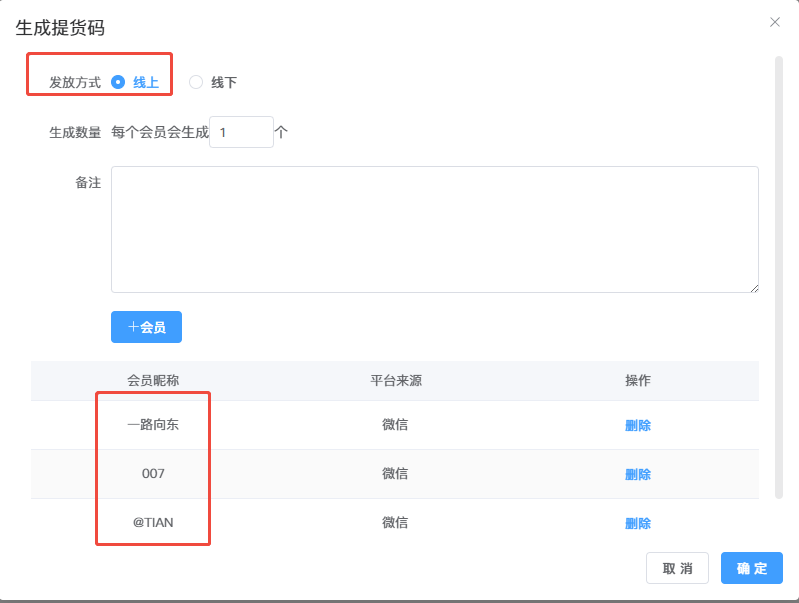Select the 一路向东 nickname cell
The width and height of the screenshot is (799, 603).
tap(153, 425)
